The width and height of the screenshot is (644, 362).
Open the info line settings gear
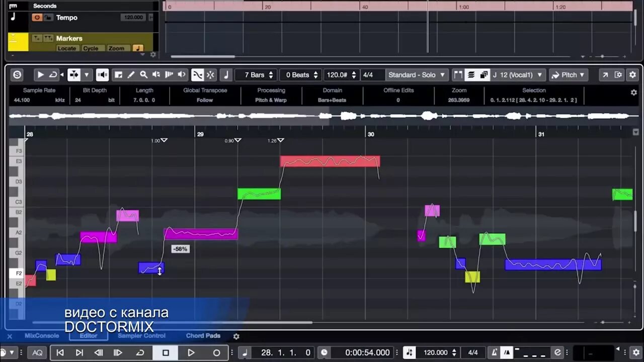pyautogui.click(x=633, y=93)
